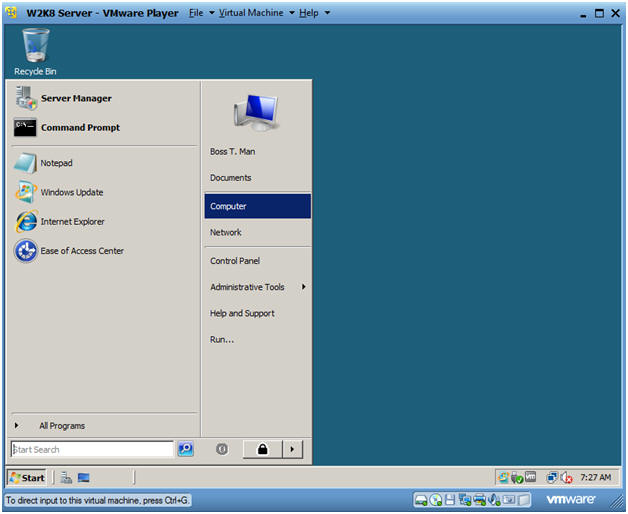This screenshot has height=514, width=628.
Task: Click the VMware network adapter device icon
Action: [x=465, y=500]
